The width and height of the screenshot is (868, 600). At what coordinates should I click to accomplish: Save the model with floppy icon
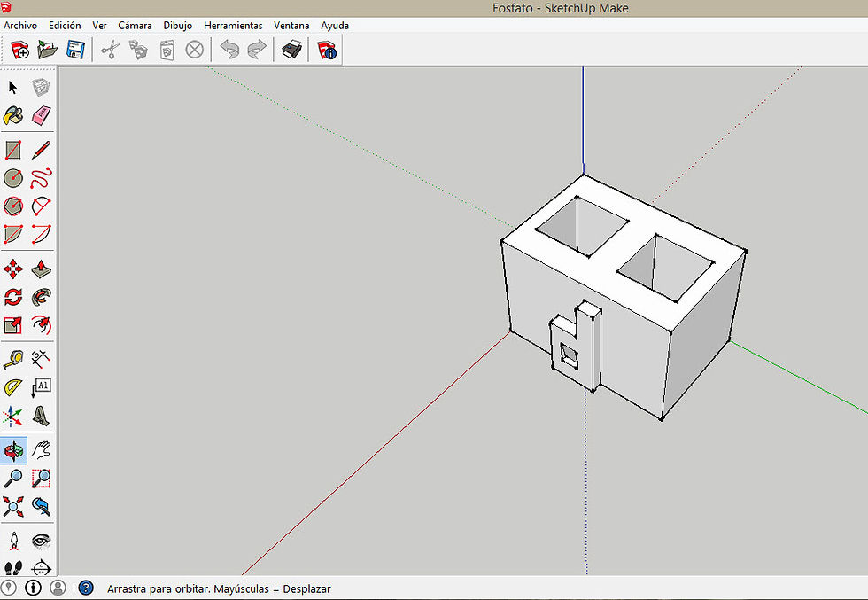tap(75, 50)
